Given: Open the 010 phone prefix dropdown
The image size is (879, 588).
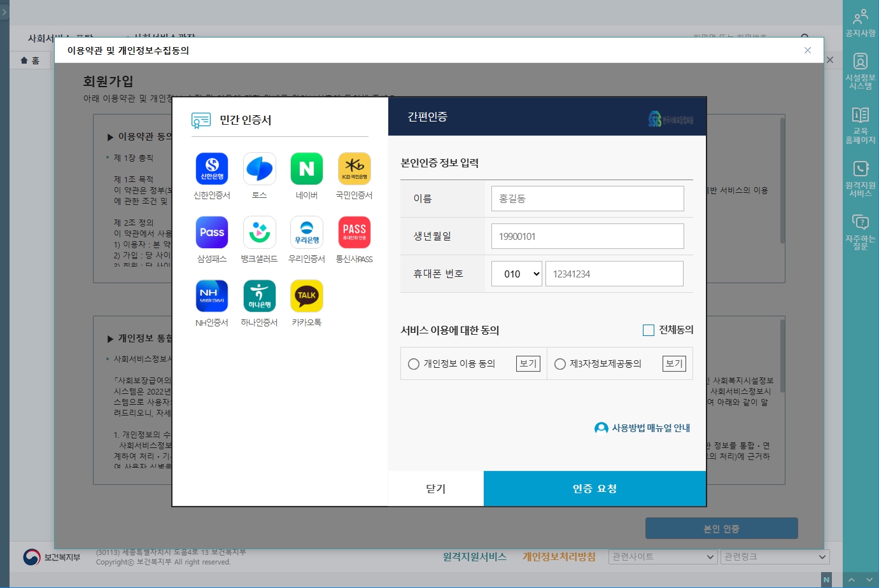Looking at the screenshot, I should 517,274.
